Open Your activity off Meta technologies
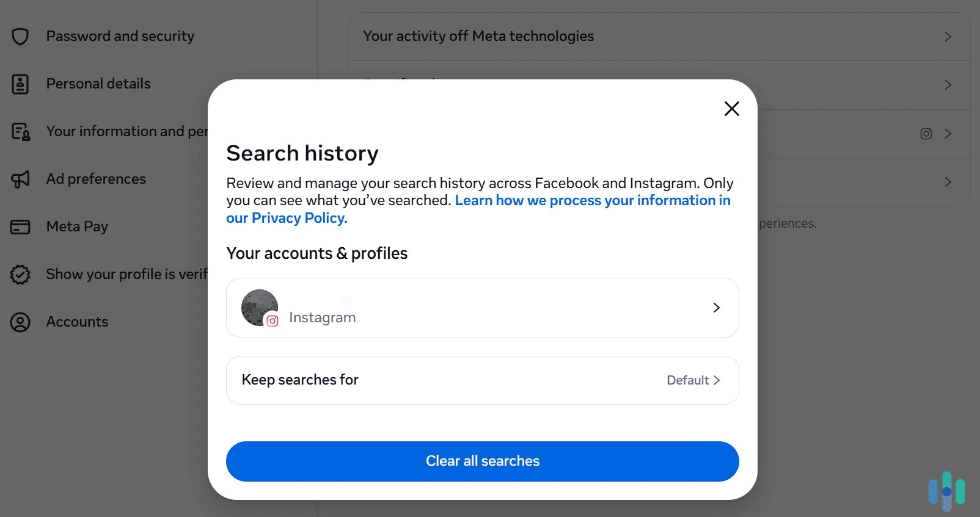The image size is (980, 517). 659,36
